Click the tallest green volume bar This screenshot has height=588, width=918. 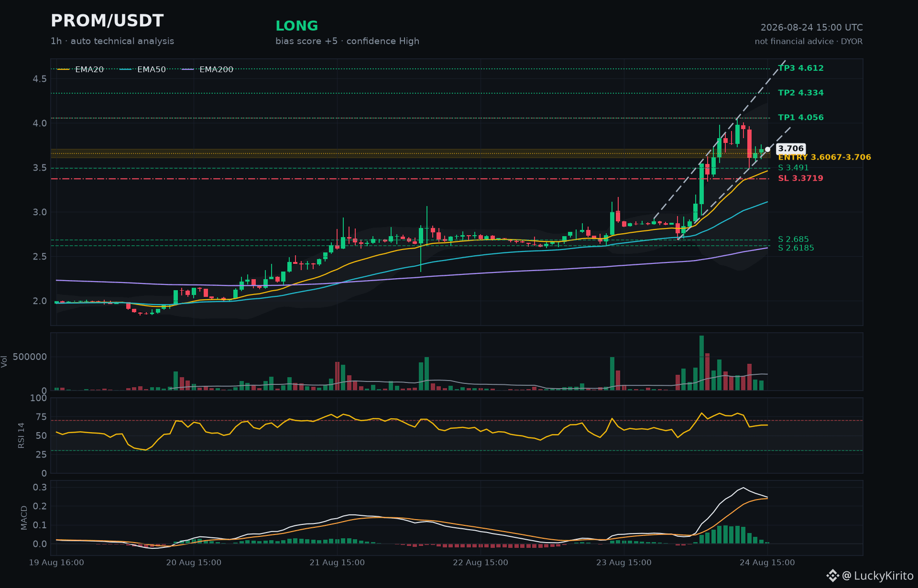[x=701, y=363]
